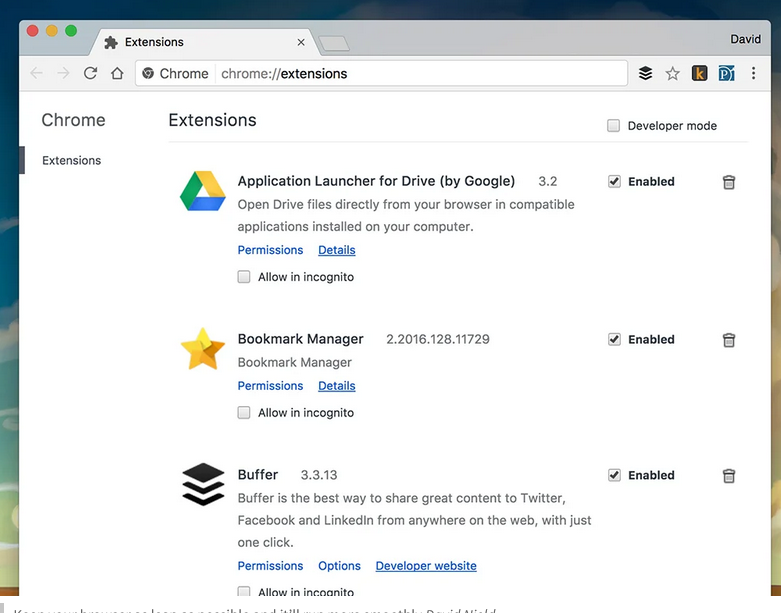Click the Bookmark Manager version 2.2016.128.11729
Image resolution: width=781 pixels, height=613 pixels.
point(438,339)
